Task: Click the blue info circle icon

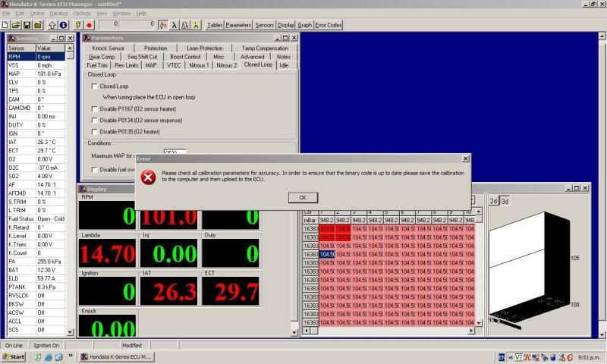Action: click(64, 25)
